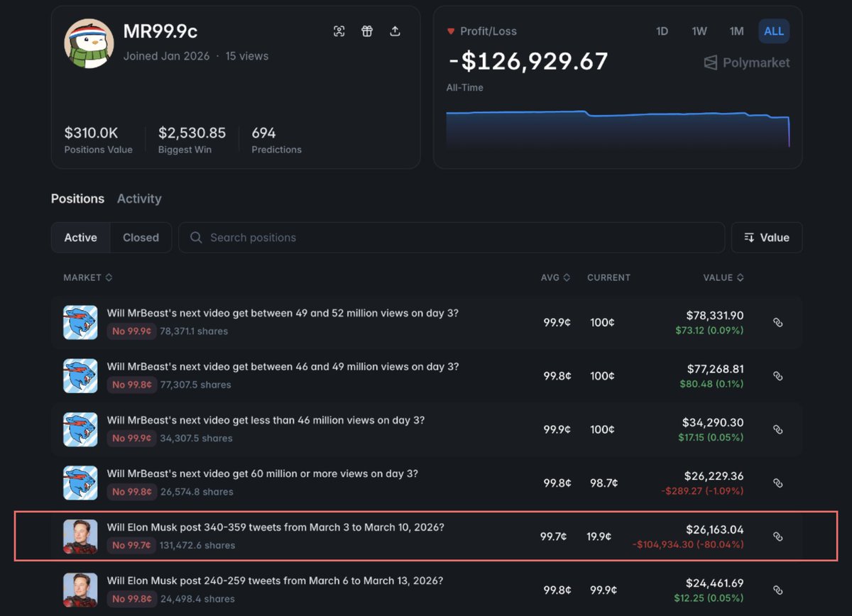This screenshot has width=852, height=616.
Task: Copy link for the Elon Musk 240-259 tweets row
Action: tap(777, 590)
